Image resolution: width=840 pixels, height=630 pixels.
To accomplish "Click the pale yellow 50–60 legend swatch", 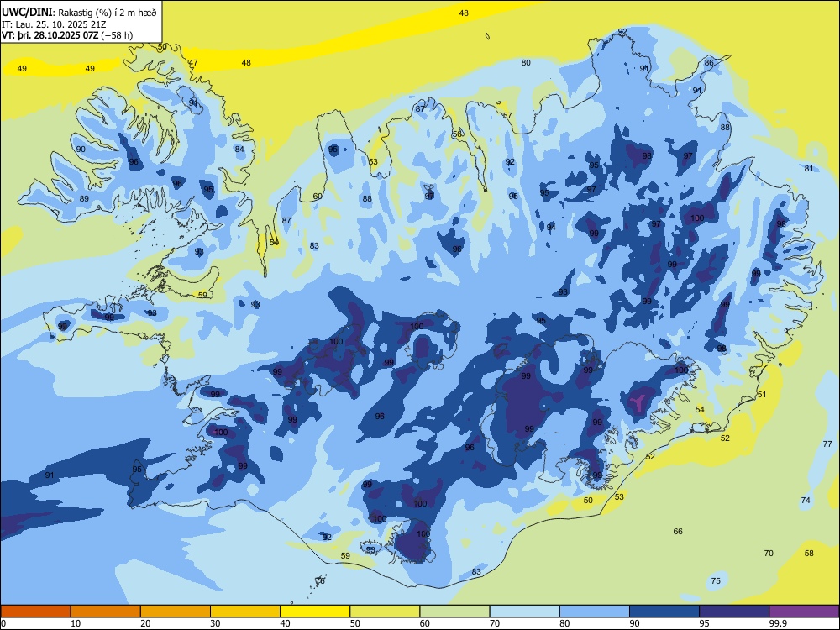I will point(386,612).
